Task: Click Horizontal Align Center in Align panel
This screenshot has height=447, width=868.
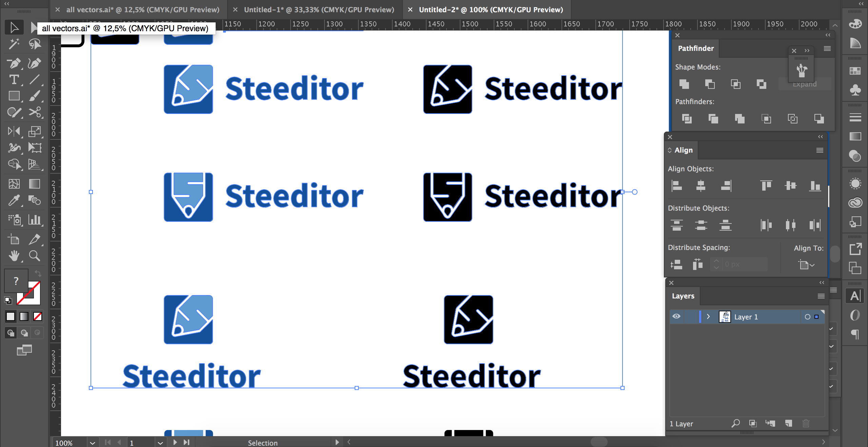Action: tap(701, 186)
